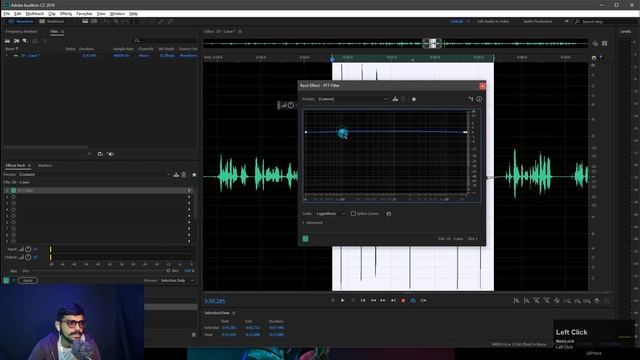Select the '20 - Laser' file row

point(100,56)
